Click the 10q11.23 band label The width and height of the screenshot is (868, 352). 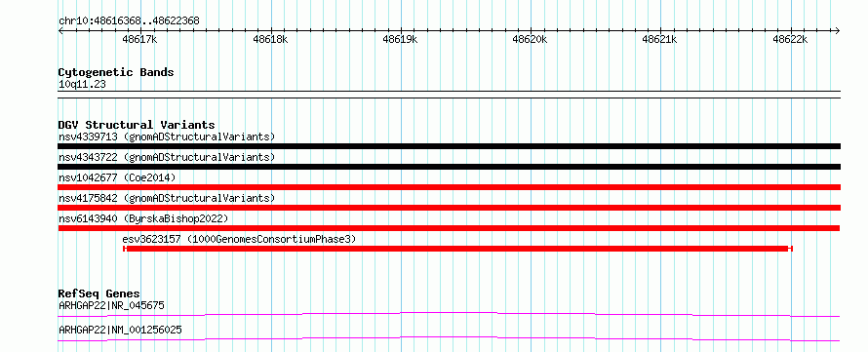pos(82,85)
